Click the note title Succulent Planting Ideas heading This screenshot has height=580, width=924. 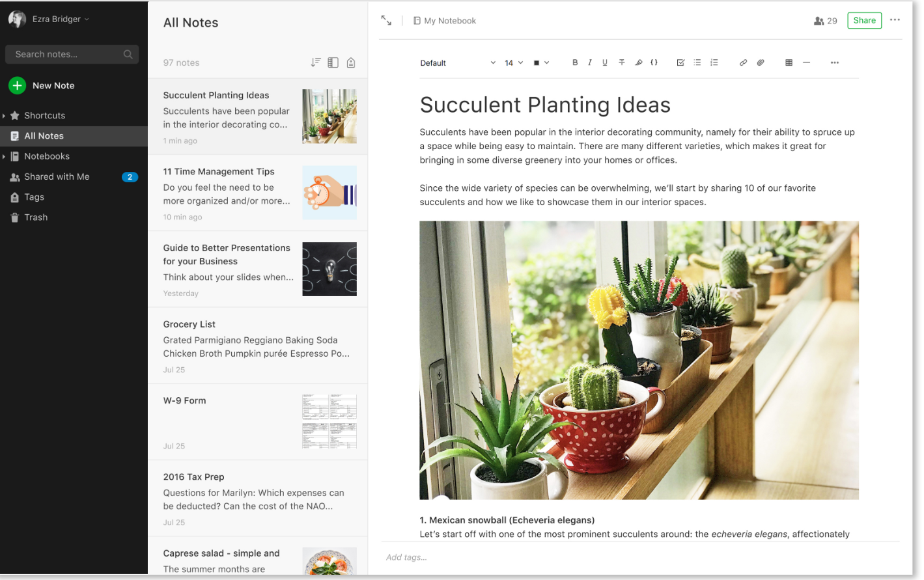coord(545,105)
